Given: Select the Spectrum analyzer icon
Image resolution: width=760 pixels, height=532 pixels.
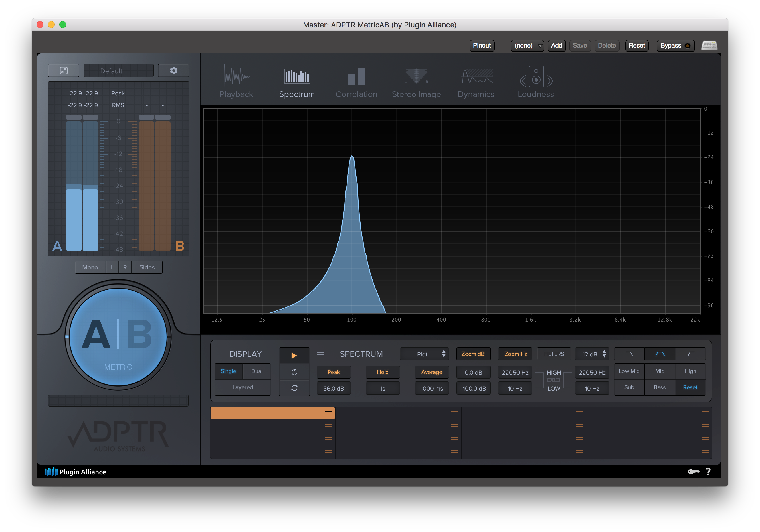Looking at the screenshot, I should click(x=297, y=76).
